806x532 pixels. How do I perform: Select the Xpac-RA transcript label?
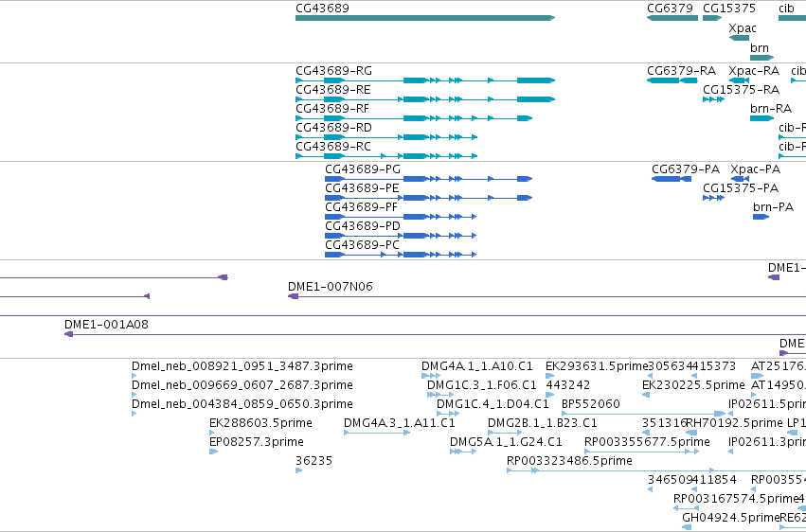pos(754,70)
